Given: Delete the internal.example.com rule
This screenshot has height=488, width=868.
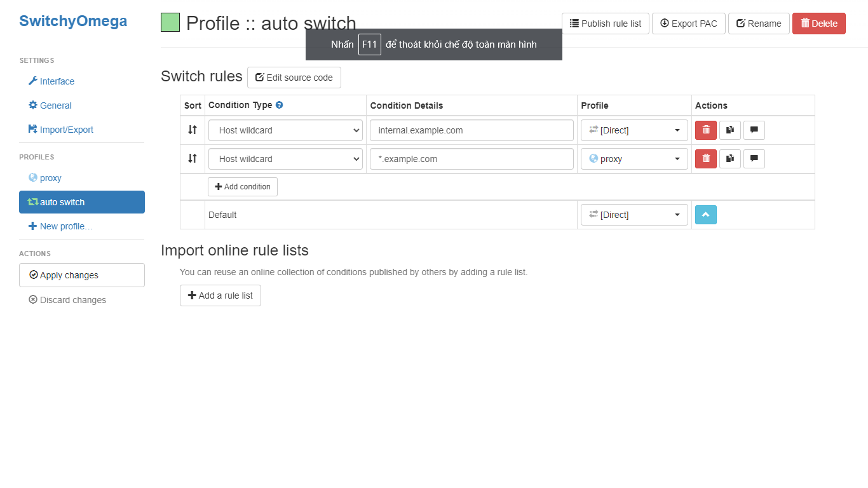Looking at the screenshot, I should (x=706, y=130).
